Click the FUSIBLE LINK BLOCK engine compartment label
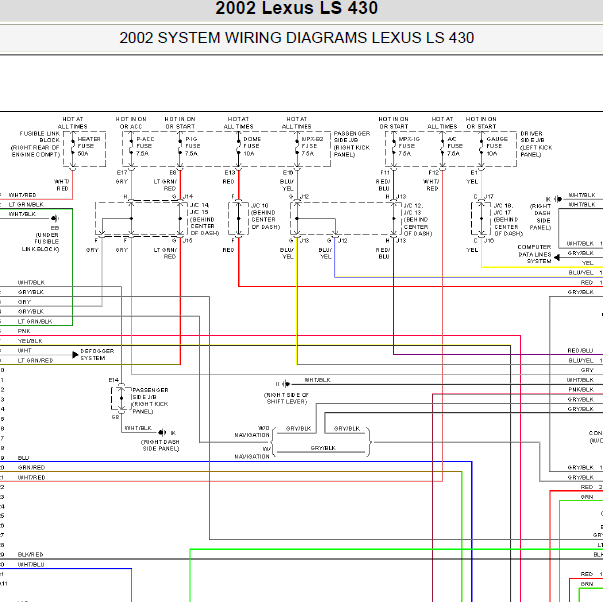 [x=35, y=144]
